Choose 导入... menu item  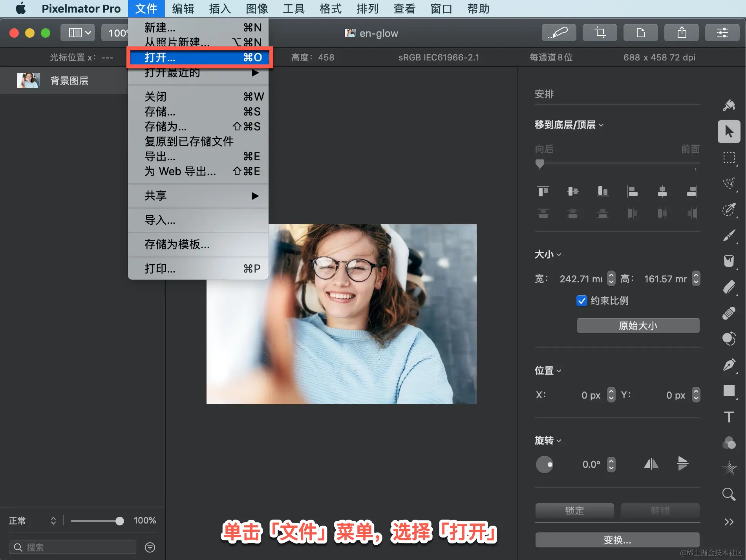coord(198,220)
